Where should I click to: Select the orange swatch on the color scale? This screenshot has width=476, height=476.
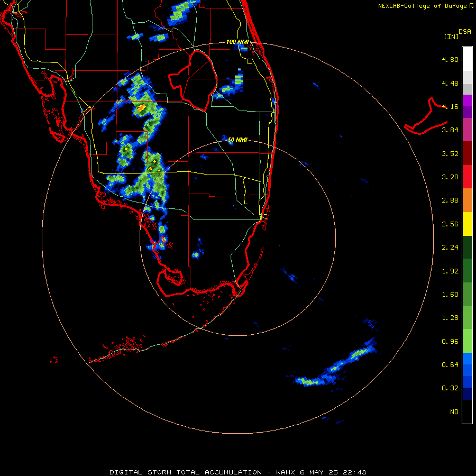point(467,200)
